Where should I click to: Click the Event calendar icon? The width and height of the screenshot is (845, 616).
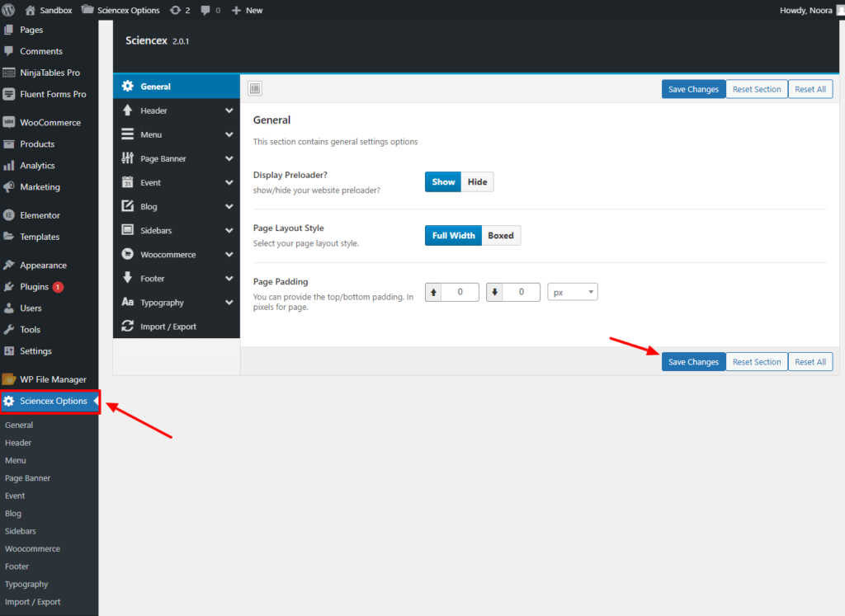[127, 182]
